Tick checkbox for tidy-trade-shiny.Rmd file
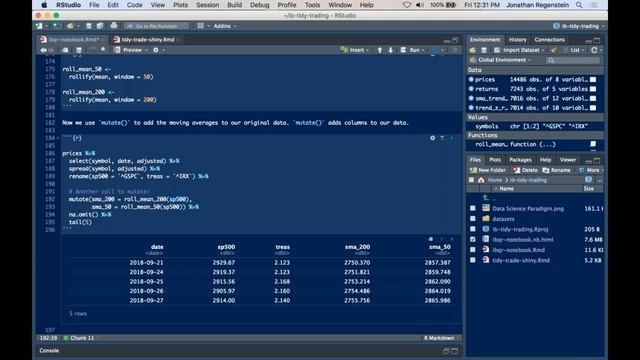This screenshot has width=640, height=360. 473,260
